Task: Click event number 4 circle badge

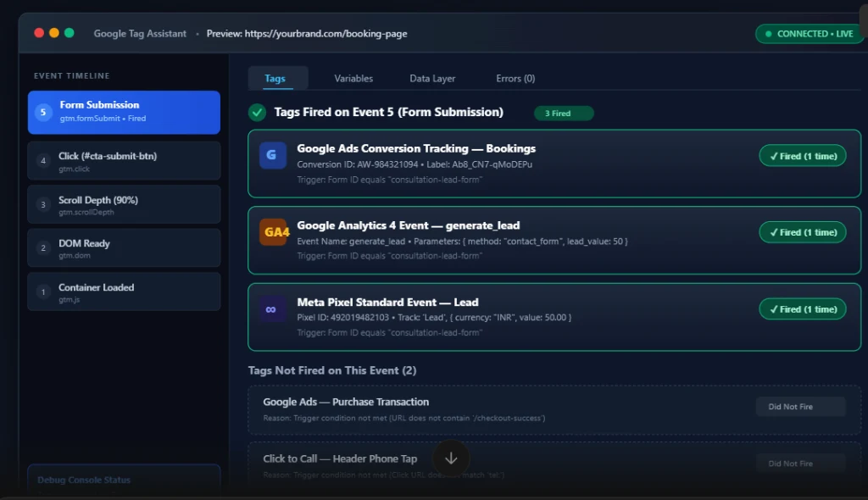Action: (43, 160)
